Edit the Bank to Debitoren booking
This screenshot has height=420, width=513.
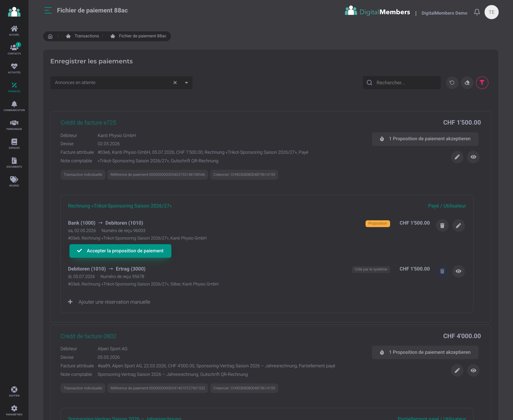tap(458, 225)
